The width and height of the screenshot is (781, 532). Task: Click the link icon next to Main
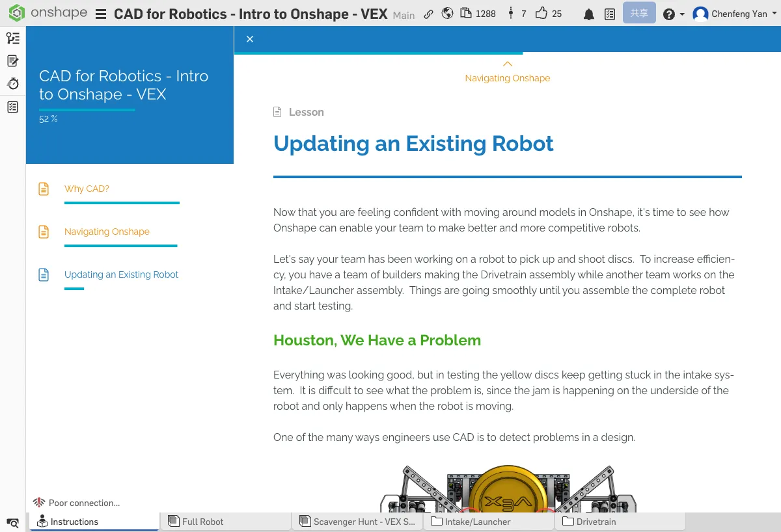point(428,14)
